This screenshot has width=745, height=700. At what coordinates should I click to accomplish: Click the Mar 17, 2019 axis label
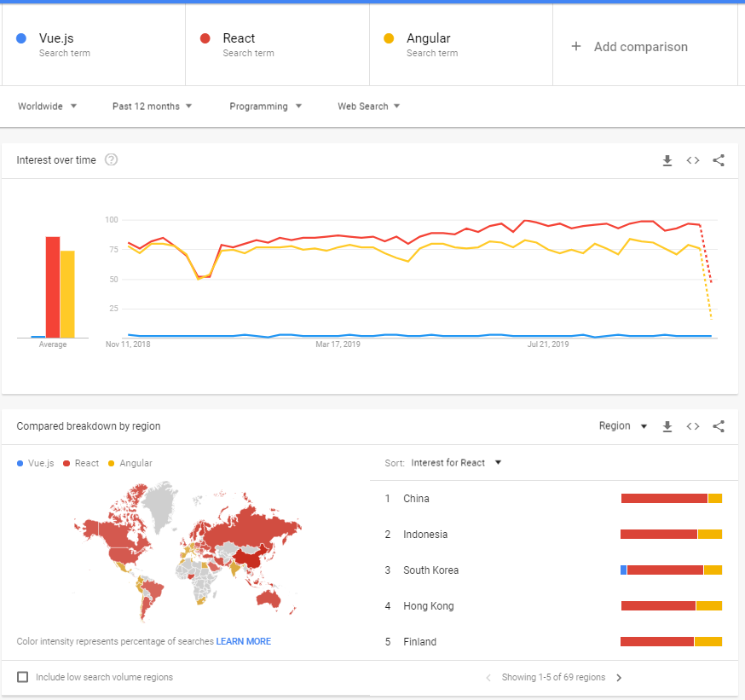coord(338,344)
